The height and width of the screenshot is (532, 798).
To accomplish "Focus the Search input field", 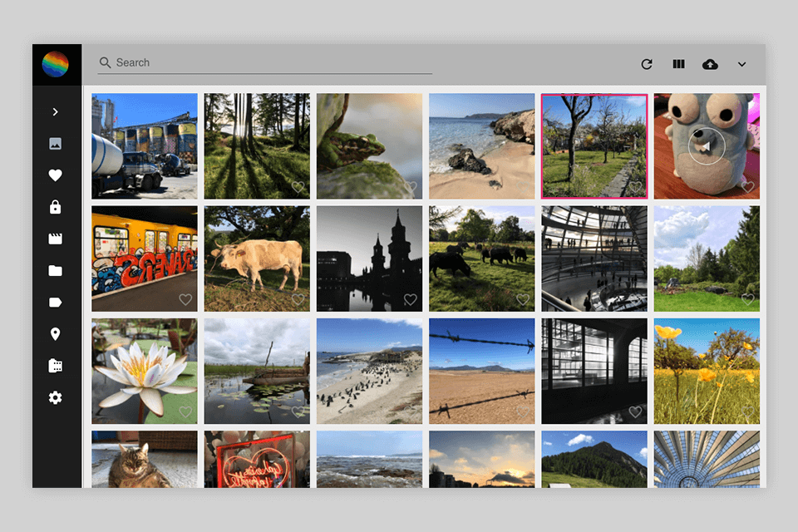I will click(264, 62).
